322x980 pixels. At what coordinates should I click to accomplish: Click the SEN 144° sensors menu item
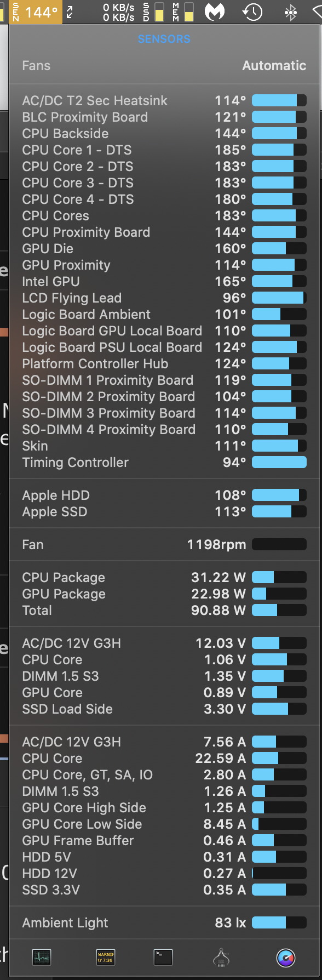(x=35, y=12)
